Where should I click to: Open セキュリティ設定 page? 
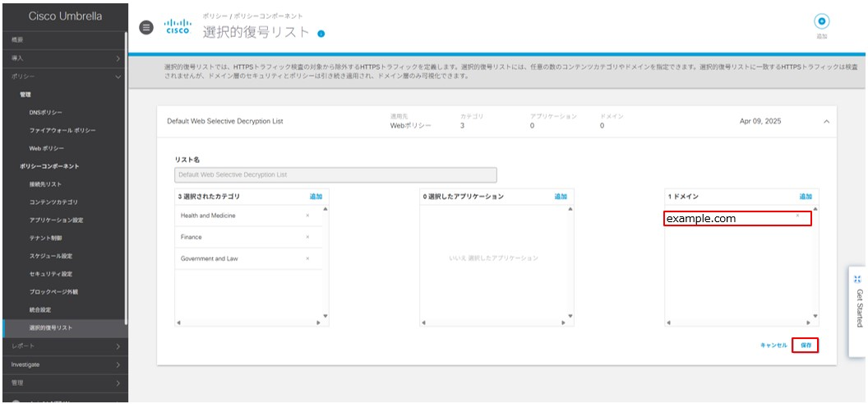coord(51,274)
